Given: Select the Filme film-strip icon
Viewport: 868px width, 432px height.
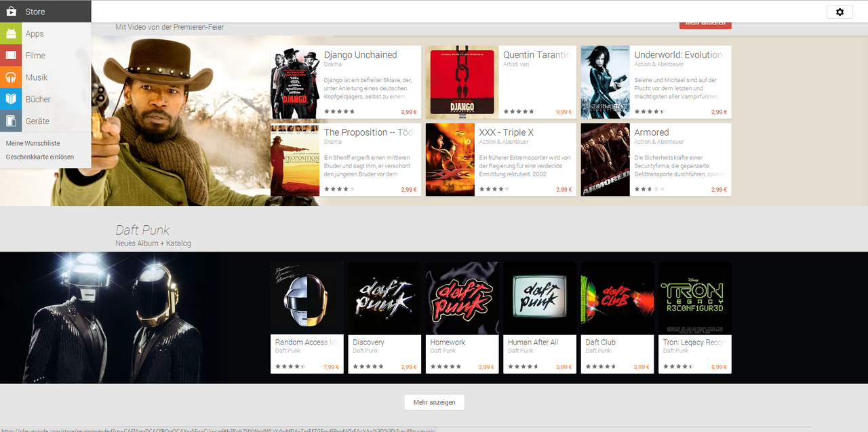Looking at the screenshot, I should pyautogui.click(x=11, y=55).
